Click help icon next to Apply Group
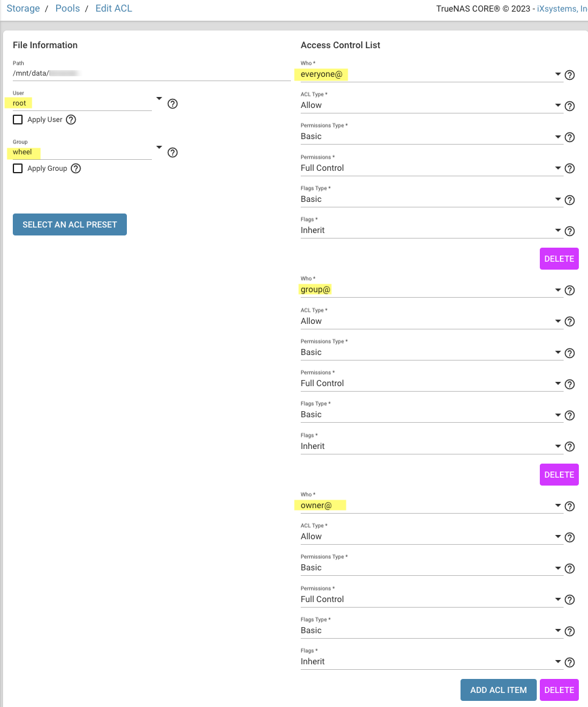Viewport: 588px width, 707px height. (x=76, y=168)
